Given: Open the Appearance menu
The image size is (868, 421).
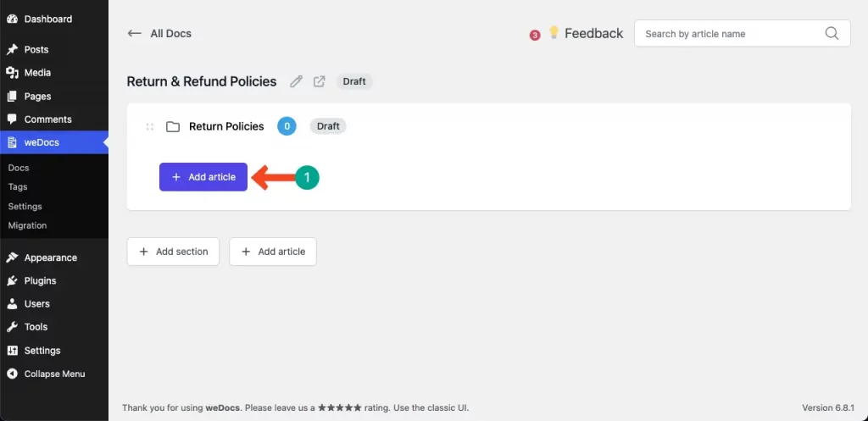Looking at the screenshot, I should pos(50,258).
